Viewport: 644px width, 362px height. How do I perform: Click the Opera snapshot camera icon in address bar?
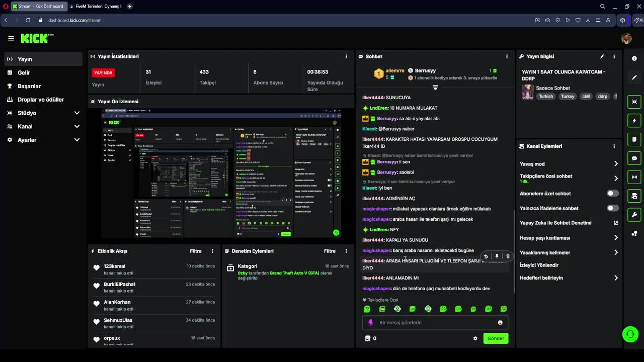(547, 20)
